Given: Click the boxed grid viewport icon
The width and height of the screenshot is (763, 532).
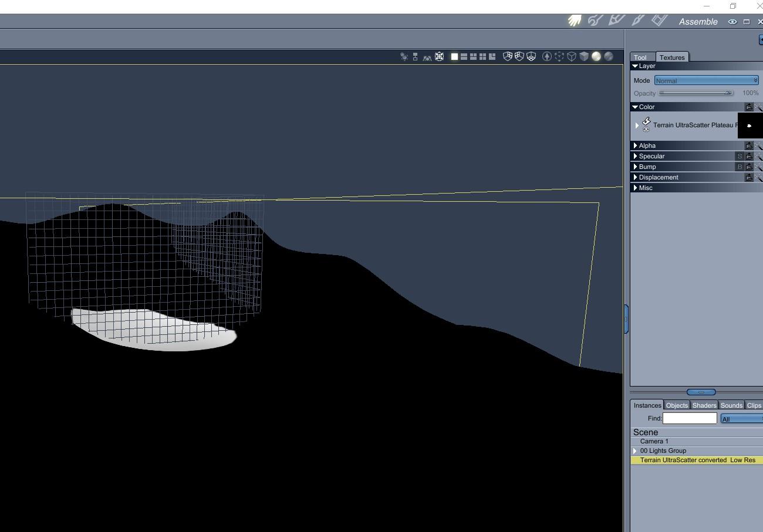Looking at the screenshot, I should click(439, 57).
